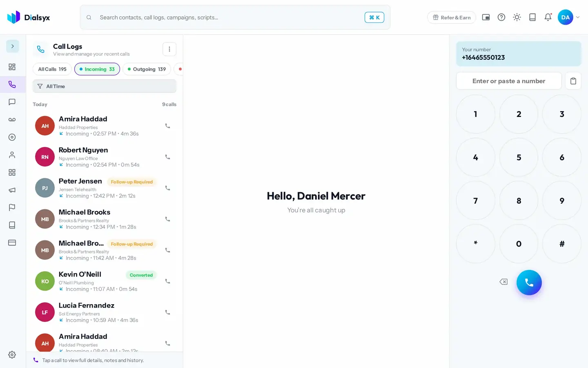Switch to the Outgoing 139 tab
The image size is (588, 368).
[147, 69]
